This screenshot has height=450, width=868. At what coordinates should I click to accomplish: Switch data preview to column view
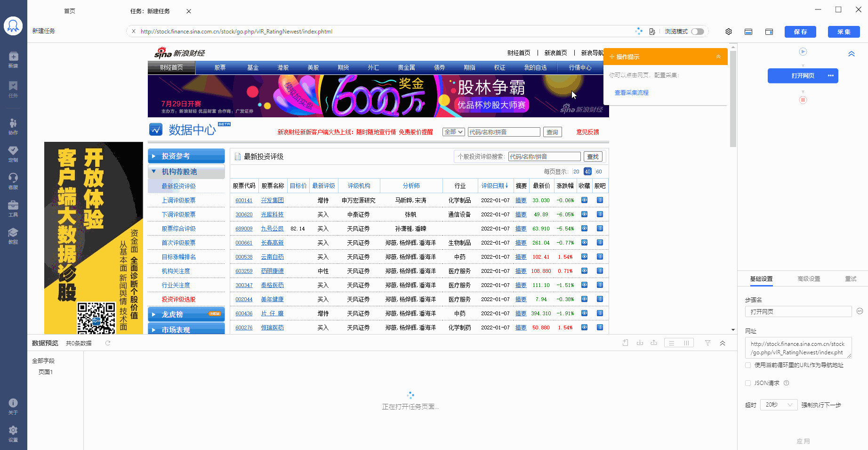(686, 343)
